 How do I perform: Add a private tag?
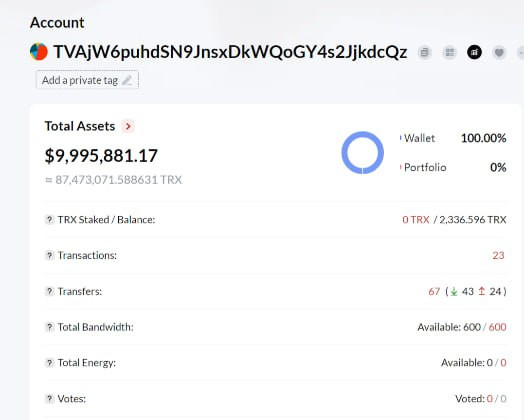(87, 80)
